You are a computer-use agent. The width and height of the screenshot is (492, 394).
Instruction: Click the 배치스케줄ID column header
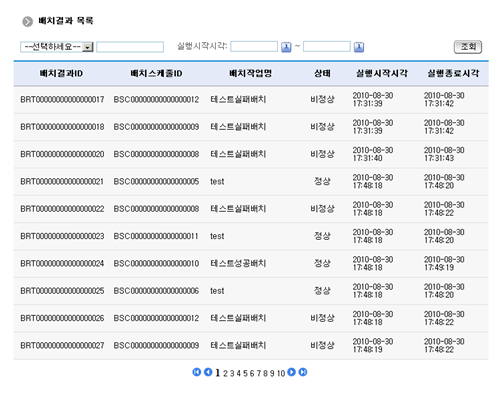point(156,73)
